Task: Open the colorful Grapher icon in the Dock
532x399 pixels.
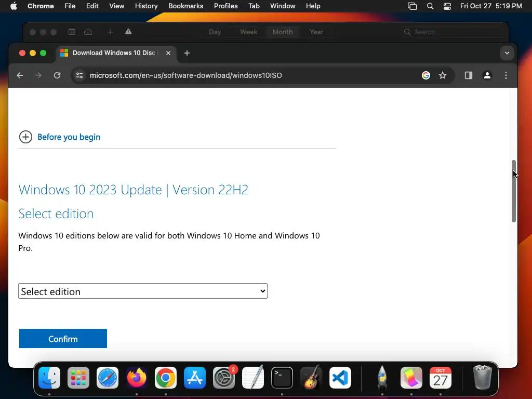Action: [411, 378]
